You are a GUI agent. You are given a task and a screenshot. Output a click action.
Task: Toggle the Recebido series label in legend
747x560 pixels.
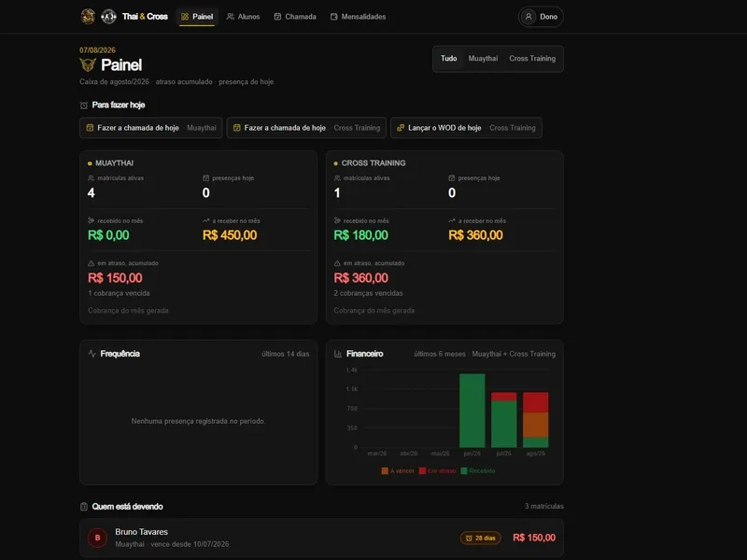pyautogui.click(x=482, y=471)
